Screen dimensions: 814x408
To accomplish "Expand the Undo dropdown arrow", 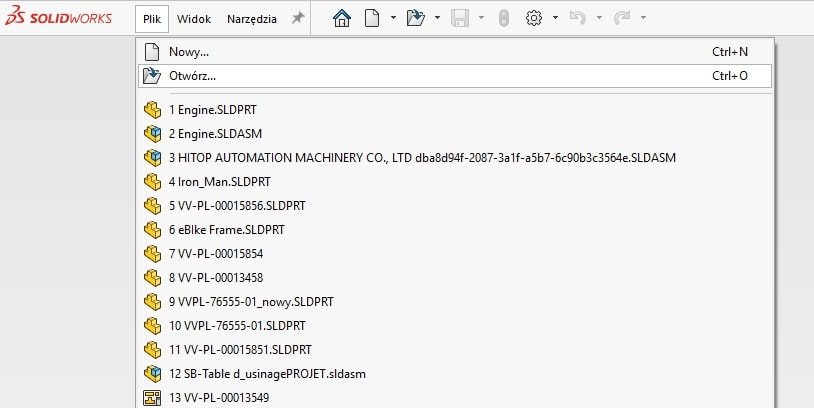I will coord(599,18).
